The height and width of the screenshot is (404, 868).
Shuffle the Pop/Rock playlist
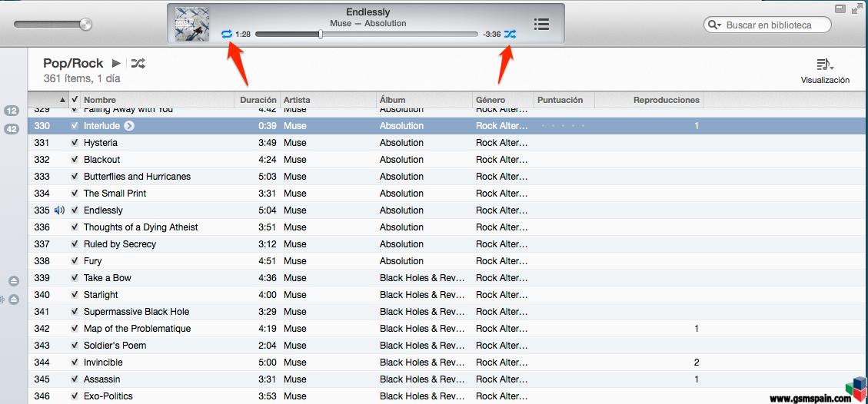(138, 63)
